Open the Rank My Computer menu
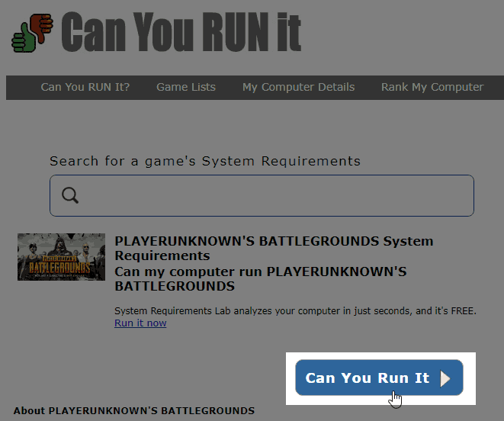This screenshot has height=421, width=504. pyautogui.click(x=432, y=87)
